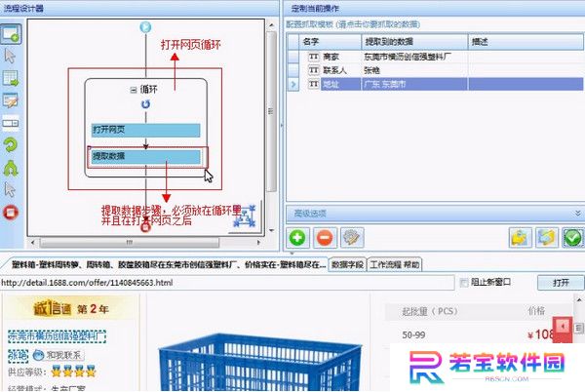The height and width of the screenshot is (392, 585).
Task: Click the yellow folder import icon
Action: [x=520, y=238]
